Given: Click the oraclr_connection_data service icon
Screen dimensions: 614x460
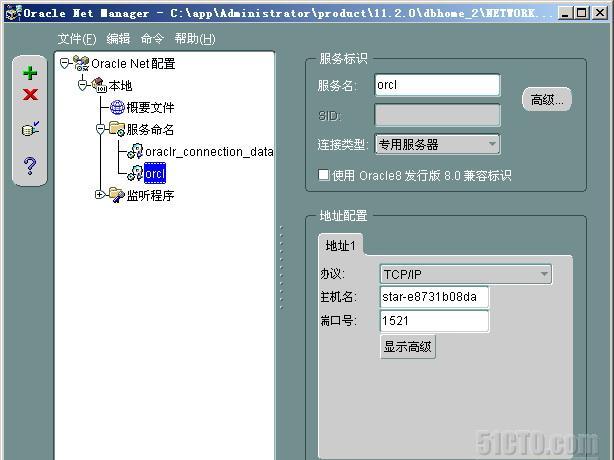Looking at the screenshot, I should 135,152.
